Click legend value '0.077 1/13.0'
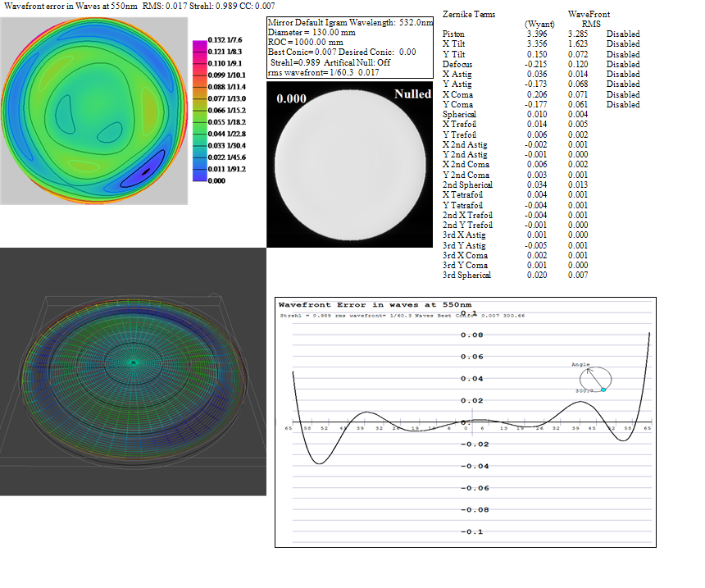 click(226, 98)
